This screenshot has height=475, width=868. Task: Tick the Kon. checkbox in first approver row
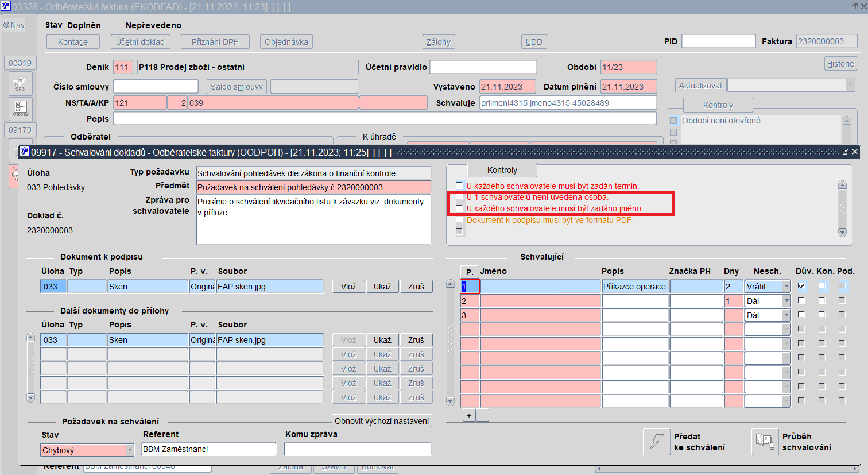821,286
